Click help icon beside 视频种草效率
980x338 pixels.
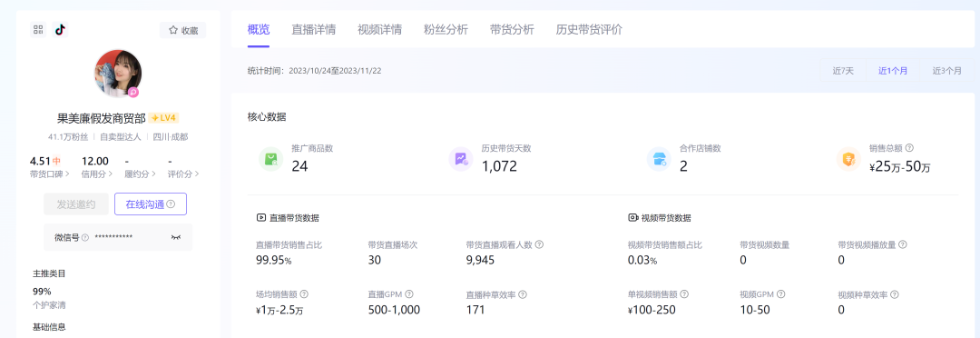895,294
